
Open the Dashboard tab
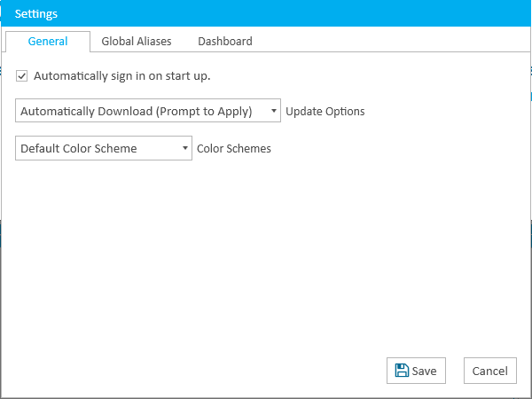[225, 42]
